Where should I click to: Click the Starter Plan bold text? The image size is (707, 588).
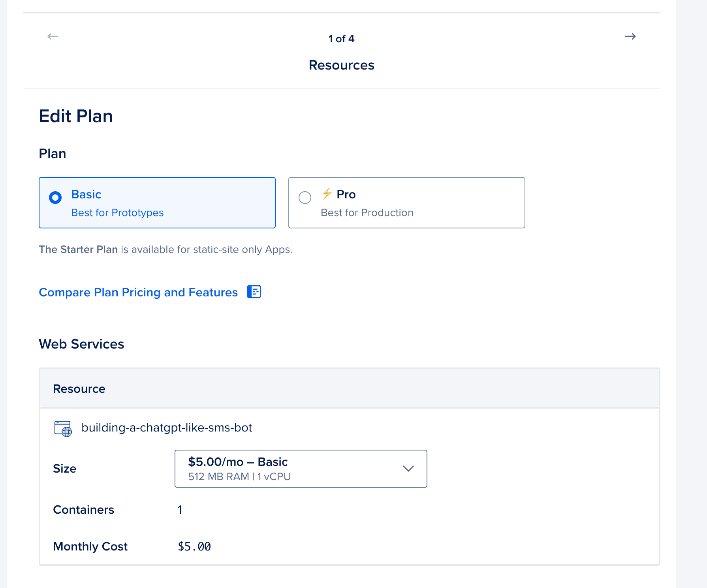pos(78,249)
